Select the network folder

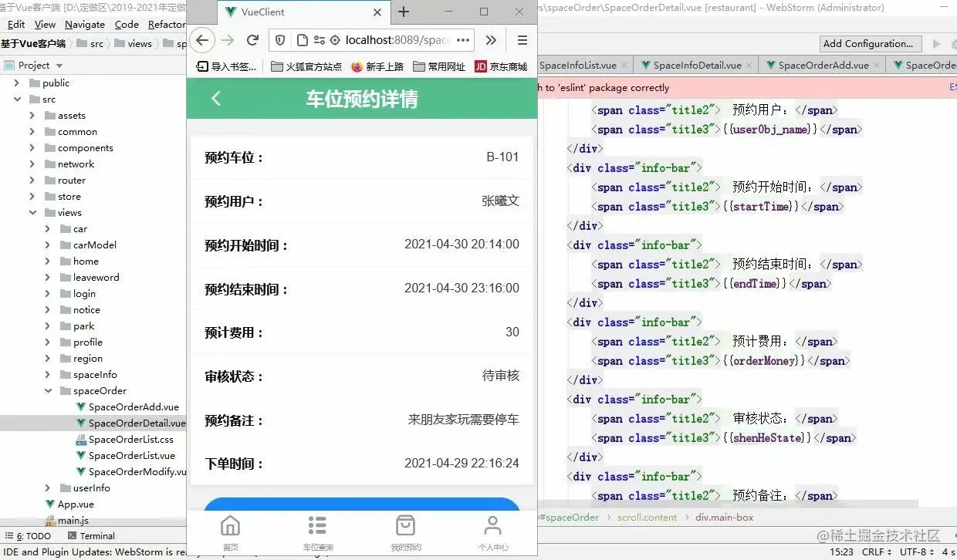pyautogui.click(x=76, y=164)
